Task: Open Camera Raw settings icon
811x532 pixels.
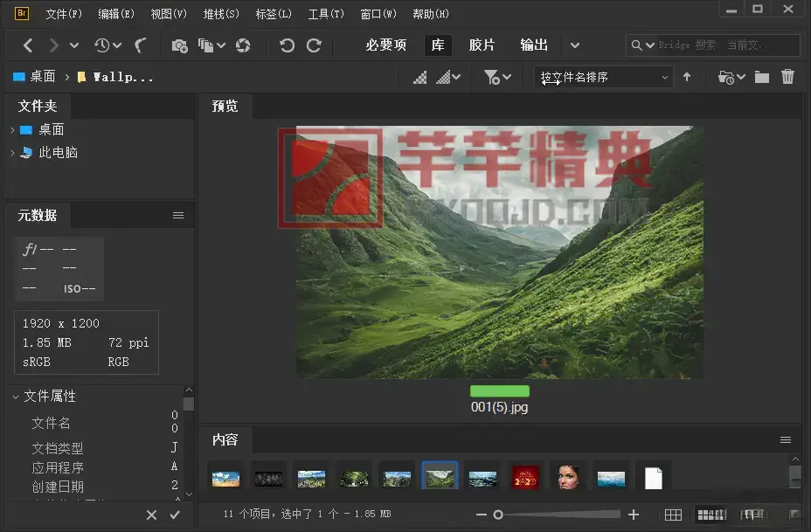Action: pos(245,45)
